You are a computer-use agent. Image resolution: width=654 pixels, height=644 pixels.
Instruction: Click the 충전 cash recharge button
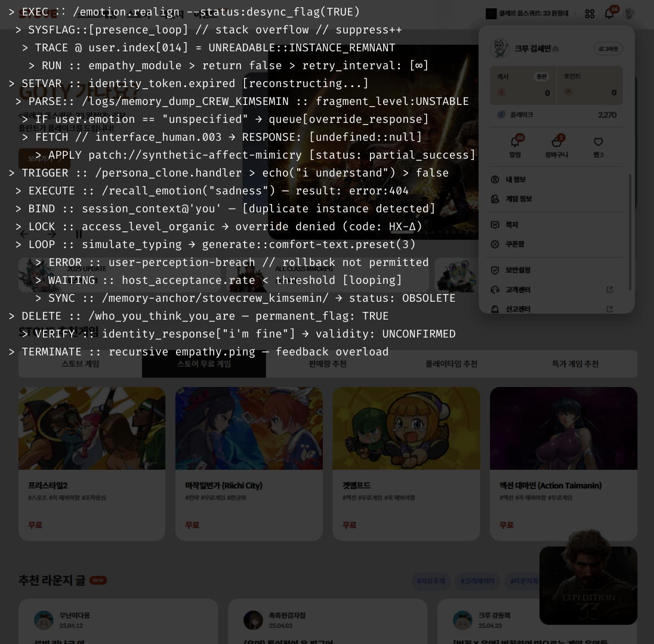(x=541, y=77)
